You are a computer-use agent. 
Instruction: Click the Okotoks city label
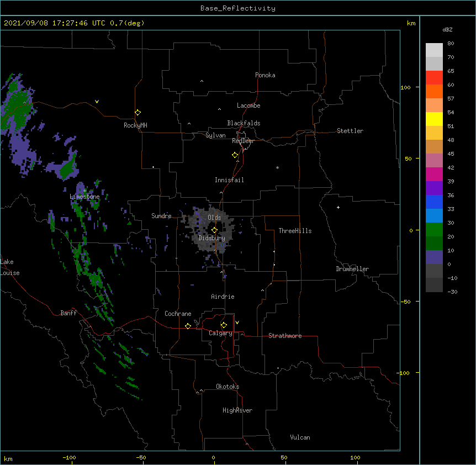pyautogui.click(x=228, y=387)
